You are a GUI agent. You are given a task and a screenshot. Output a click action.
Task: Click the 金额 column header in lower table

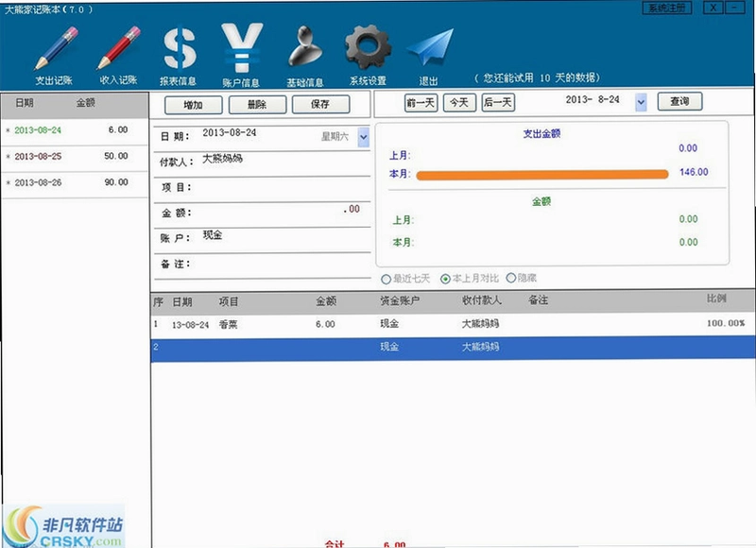(326, 301)
